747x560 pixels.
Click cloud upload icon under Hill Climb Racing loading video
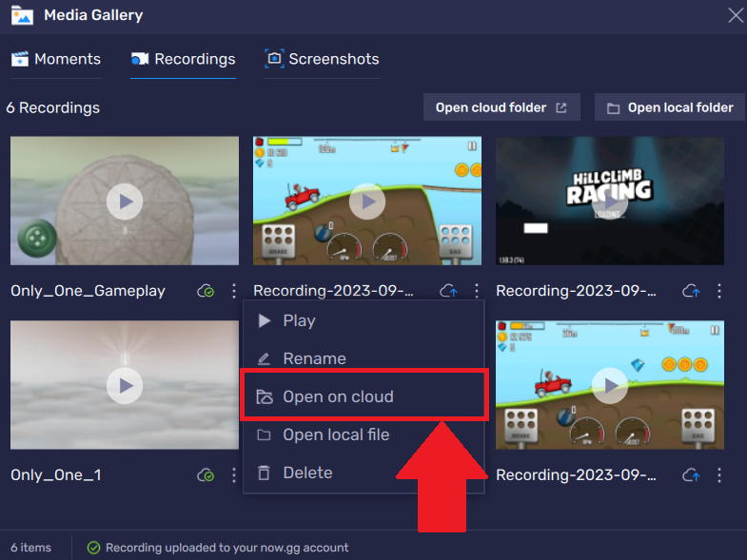click(692, 291)
